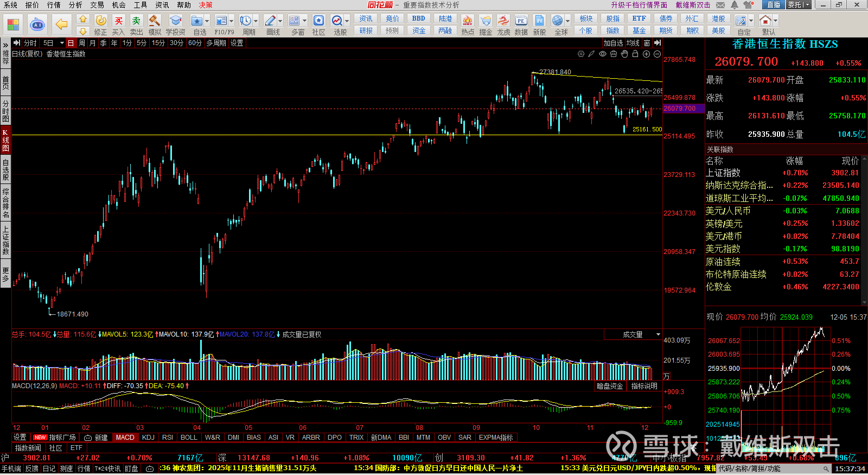Select the KDJ indicator tab

point(148,438)
